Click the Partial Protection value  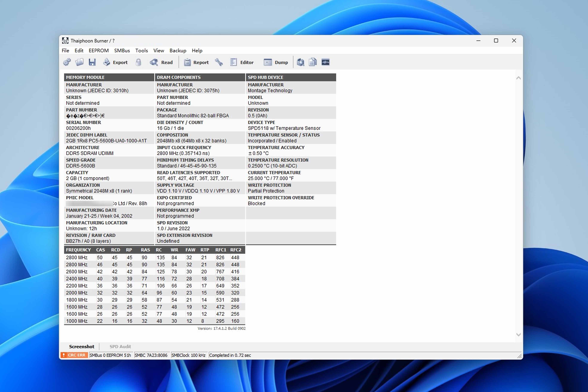coord(266,191)
